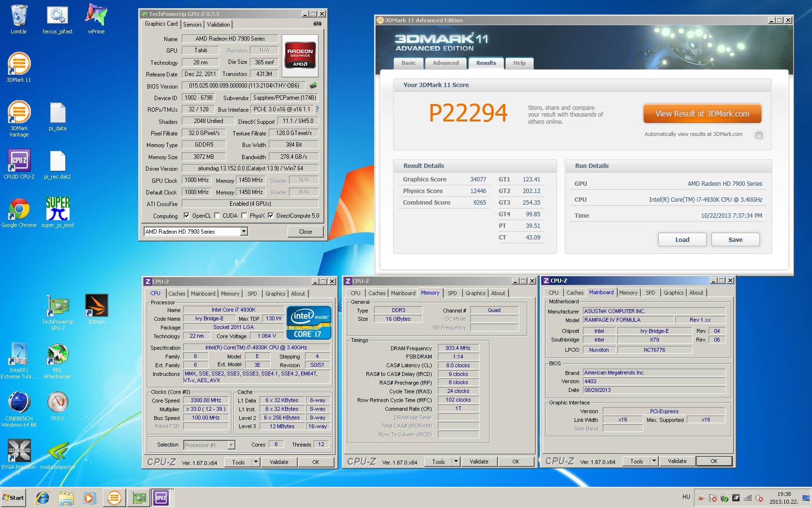Image resolution: width=812 pixels, height=508 pixels.
Task: Toggle the DirectCompute 5.0 checkbox
Action: [271, 216]
